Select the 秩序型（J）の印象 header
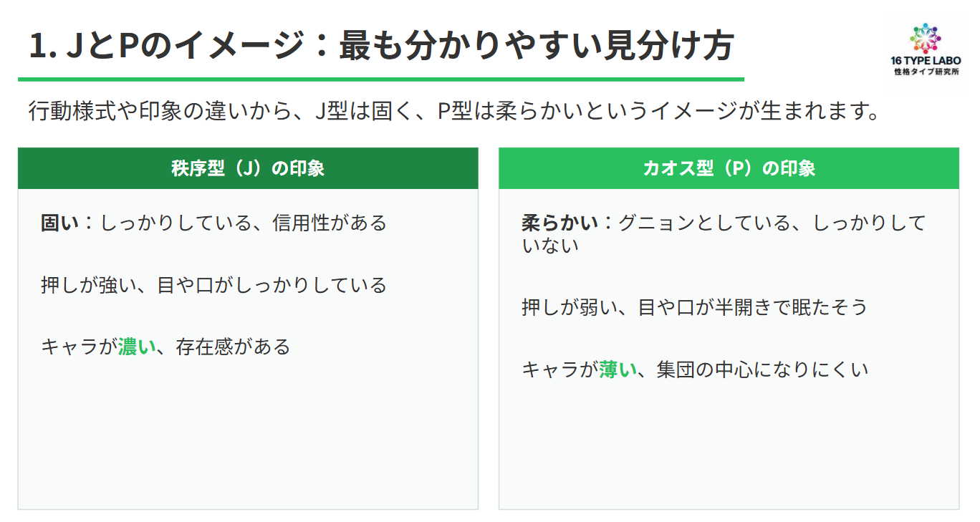 point(248,168)
